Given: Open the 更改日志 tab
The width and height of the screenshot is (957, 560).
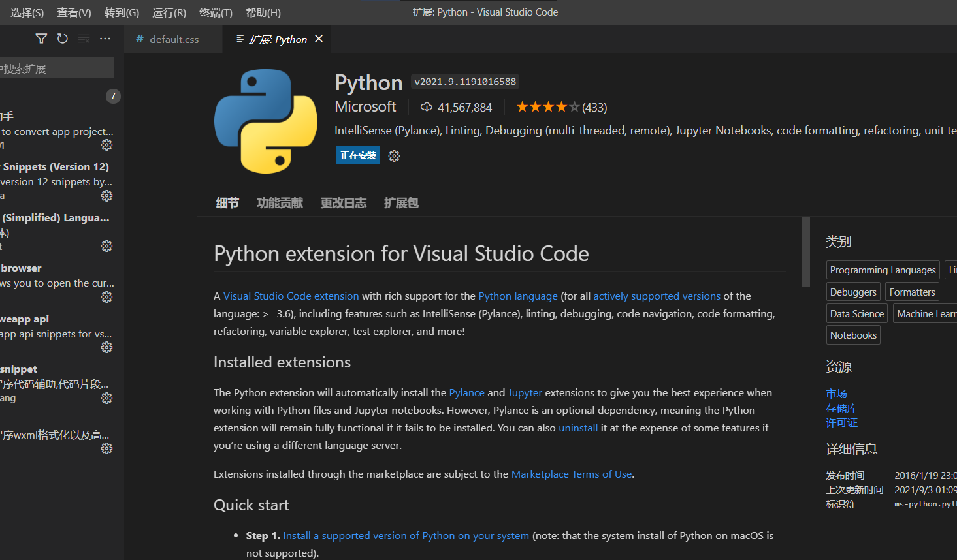Looking at the screenshot, I should tap(343, 203).
